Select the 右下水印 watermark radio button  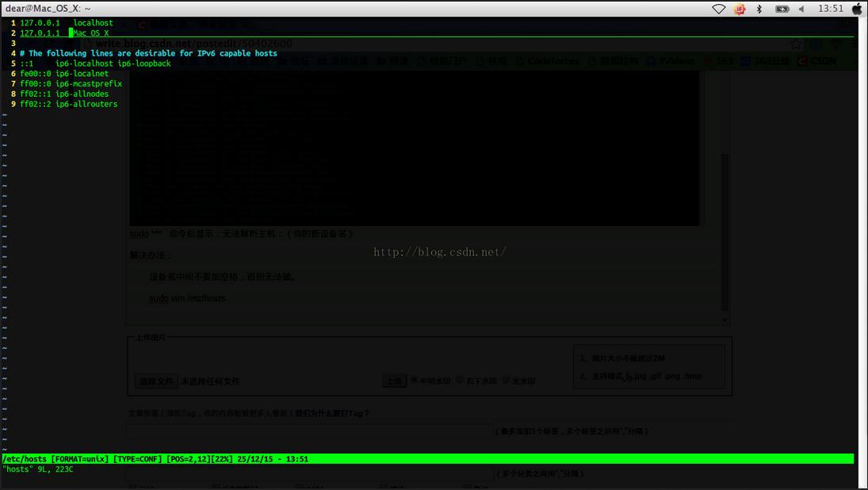(460, 381)
